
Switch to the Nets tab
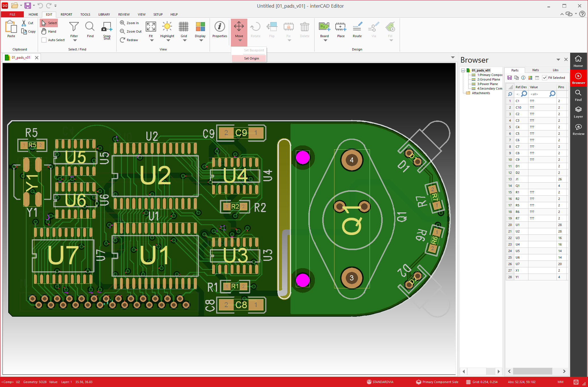536,70
